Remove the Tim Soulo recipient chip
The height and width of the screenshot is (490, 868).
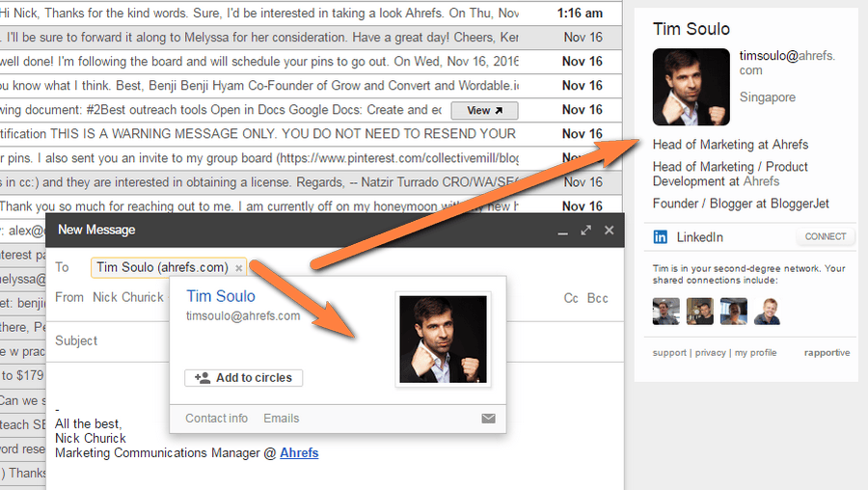tap(238, 268)
